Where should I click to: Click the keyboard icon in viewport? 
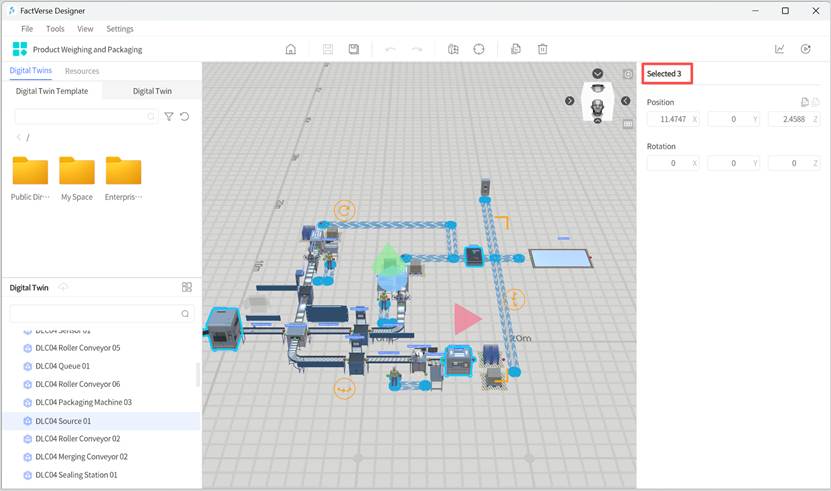(x=627, y=124)
